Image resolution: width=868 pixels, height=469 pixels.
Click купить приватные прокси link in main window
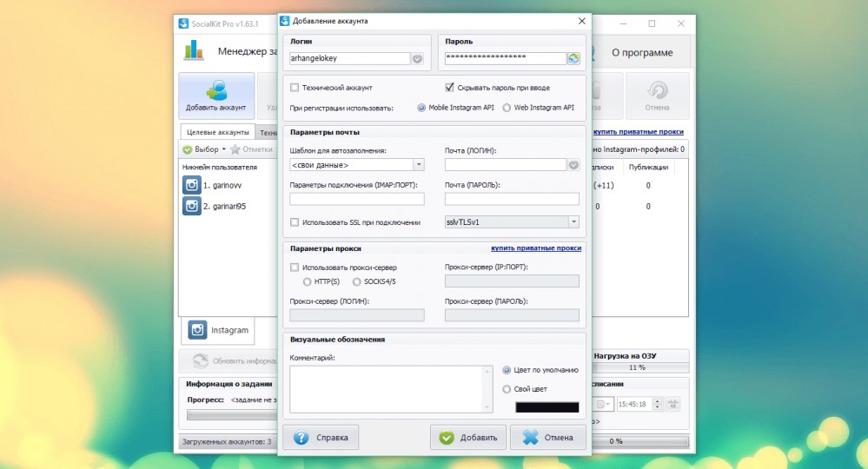[639, 132]
